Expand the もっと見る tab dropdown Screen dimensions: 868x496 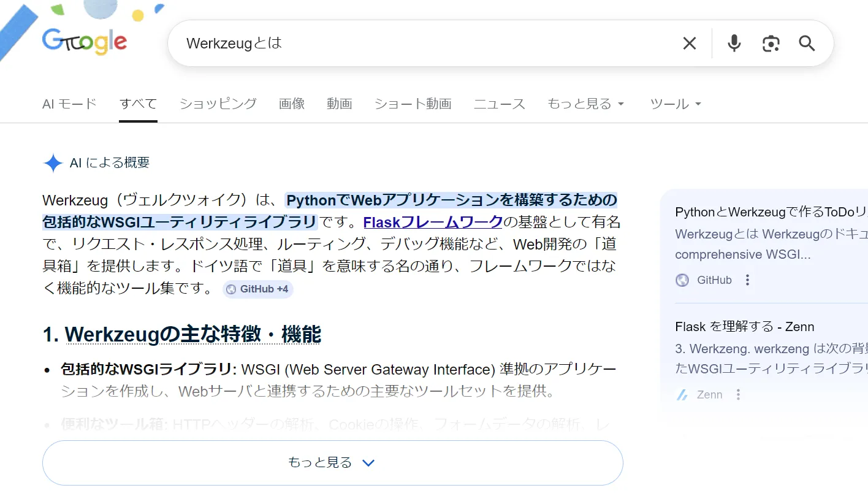pyautogui.click(x=585, y=104)
